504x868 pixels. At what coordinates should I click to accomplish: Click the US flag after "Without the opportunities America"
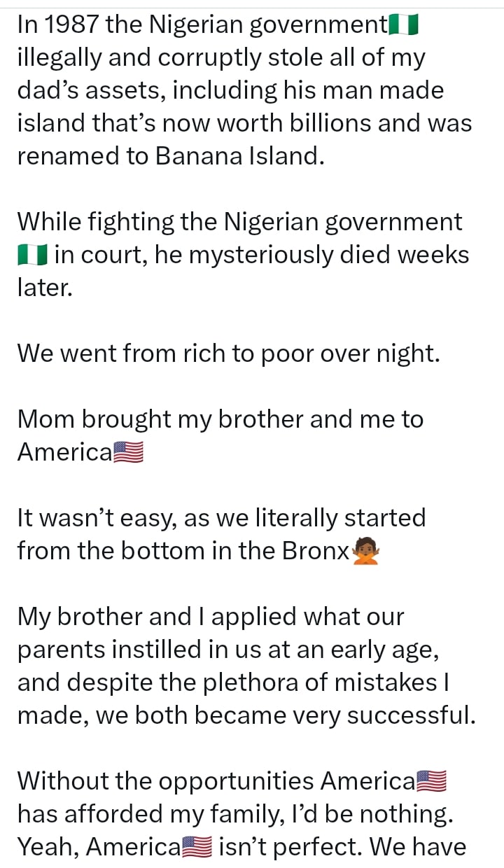click(431, 780)
